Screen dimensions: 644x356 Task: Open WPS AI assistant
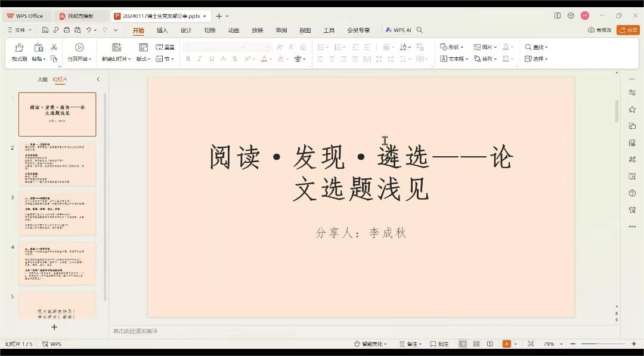pyautogui.click(x=398, y=30)
